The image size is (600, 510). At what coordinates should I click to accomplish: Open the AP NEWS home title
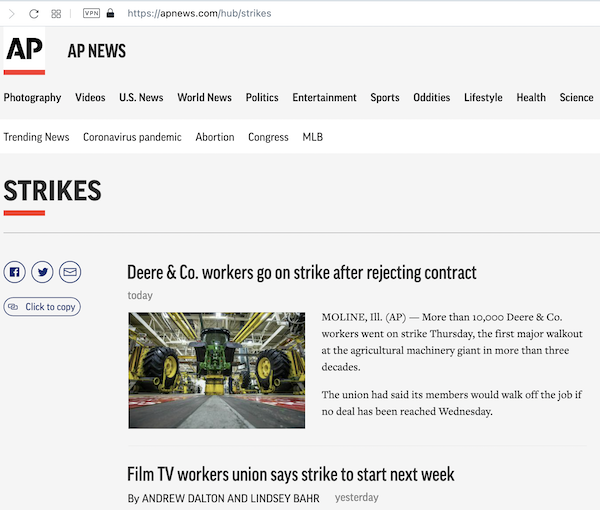97,51
